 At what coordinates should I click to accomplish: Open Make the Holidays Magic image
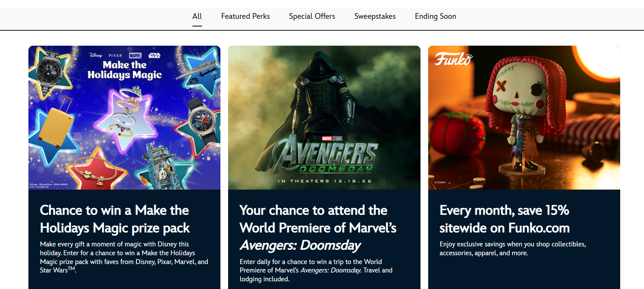click(124, 117)
